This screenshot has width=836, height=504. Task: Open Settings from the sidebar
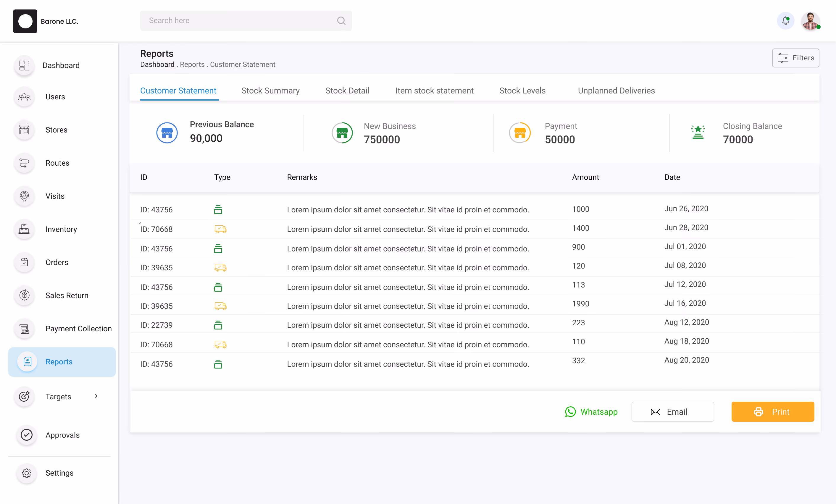tap(59, 473)
